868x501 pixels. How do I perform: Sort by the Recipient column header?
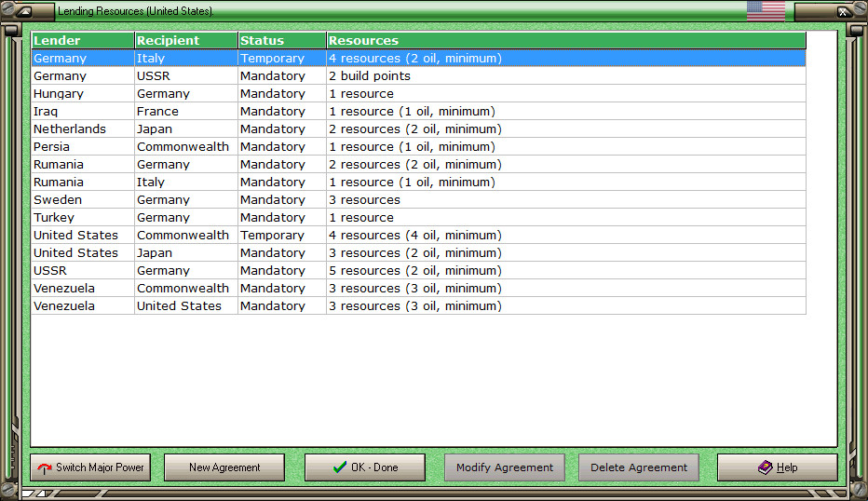(x=186, y=40)
